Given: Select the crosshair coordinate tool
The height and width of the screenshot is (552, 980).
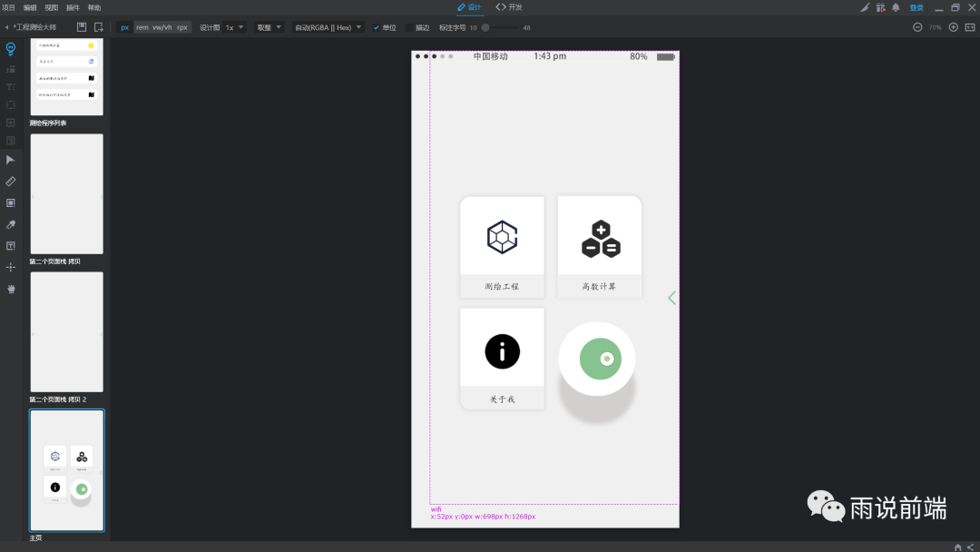Looking at the screenshot, I should pyautogui.click(x=11, y=268).
